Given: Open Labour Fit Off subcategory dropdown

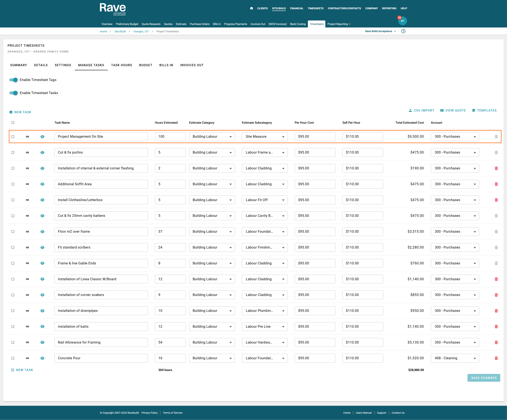Looking at the screenshot, I should pos(265,200).
